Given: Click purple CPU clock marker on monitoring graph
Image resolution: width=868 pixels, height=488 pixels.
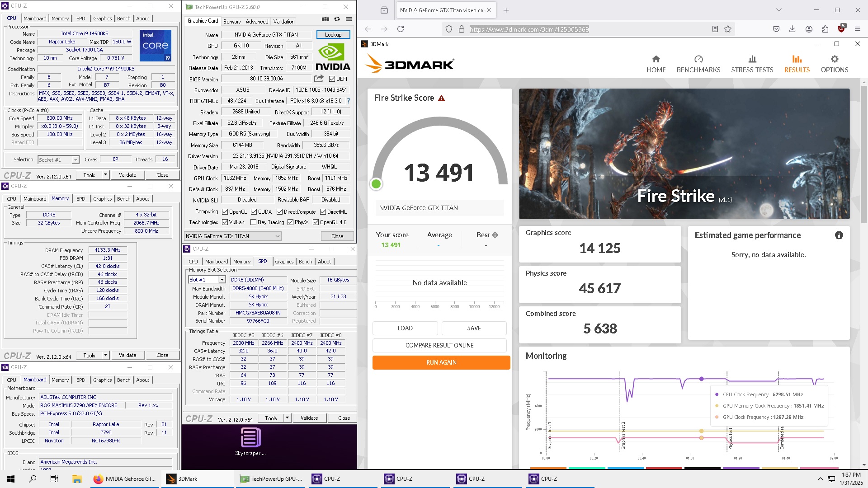Looking at the screenshot, I should (x=702, y=379).
